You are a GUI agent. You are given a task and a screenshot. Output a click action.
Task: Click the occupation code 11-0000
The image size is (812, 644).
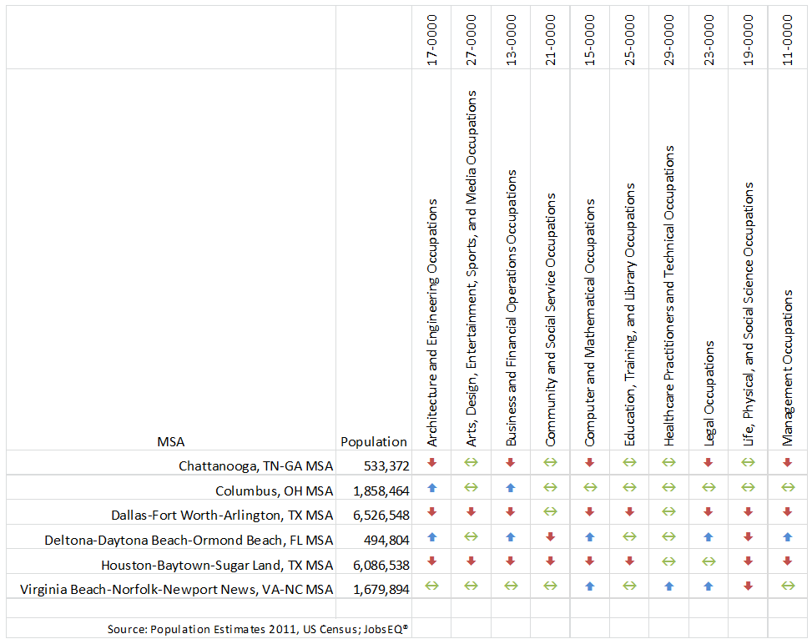[x=788, y=40]
